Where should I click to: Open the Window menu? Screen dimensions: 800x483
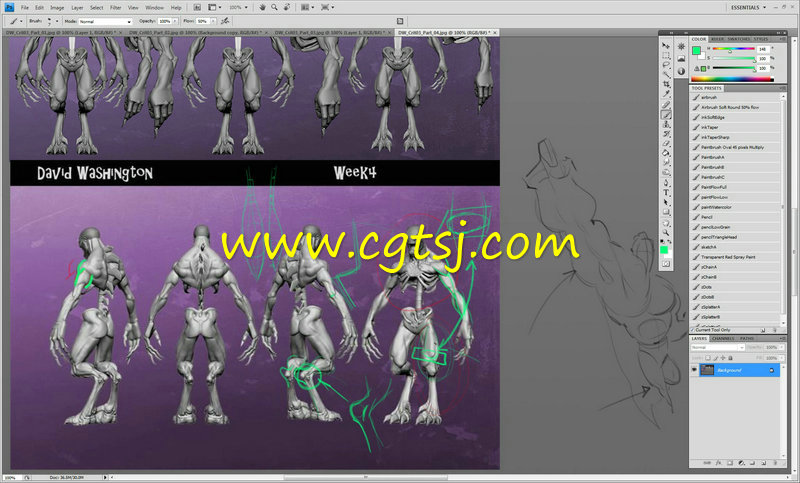155,8
